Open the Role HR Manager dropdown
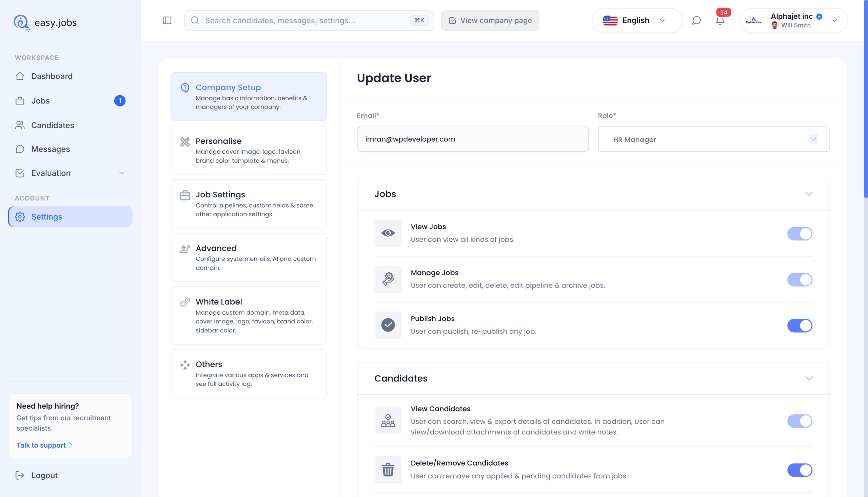 coord(714,139)
